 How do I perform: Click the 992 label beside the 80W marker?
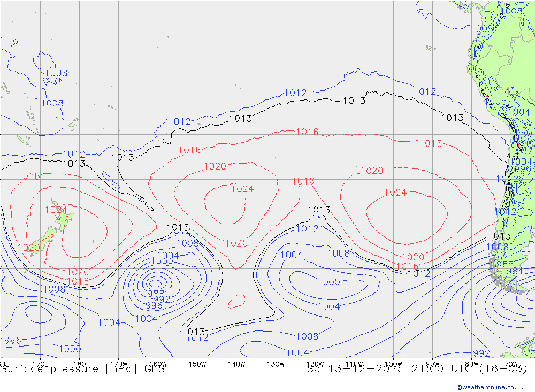coord(481,353)
